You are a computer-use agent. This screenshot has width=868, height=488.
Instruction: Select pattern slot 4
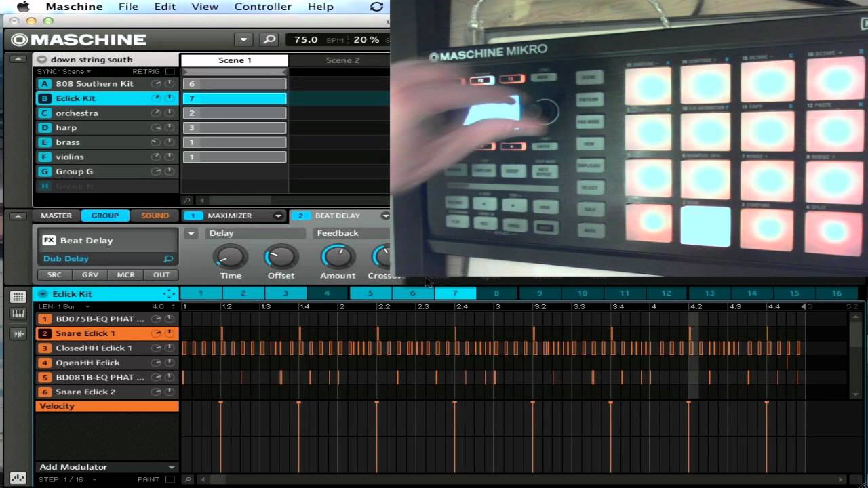327,293
